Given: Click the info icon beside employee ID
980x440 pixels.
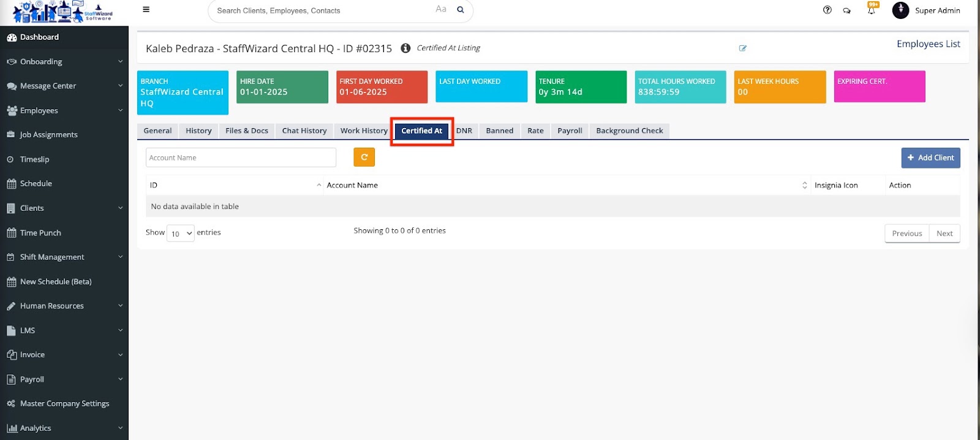Looking at the screenshot, I should (405, 48).
